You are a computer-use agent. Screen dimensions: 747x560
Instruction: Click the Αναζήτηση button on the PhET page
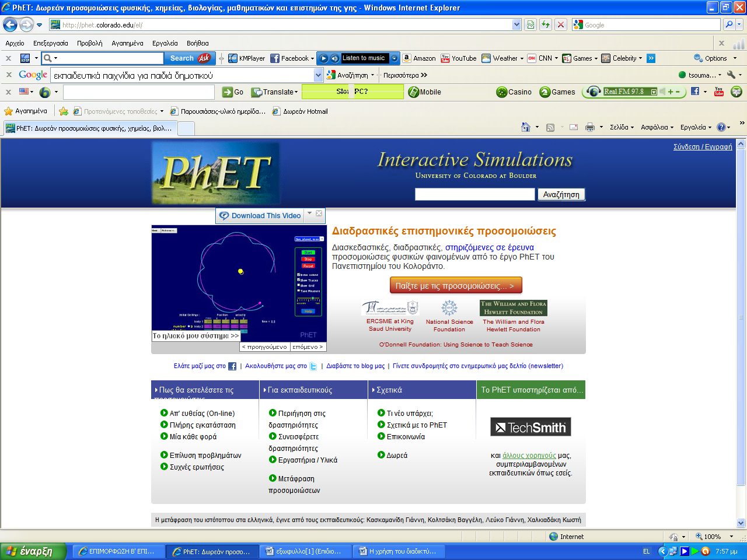(x=561, y=194)
